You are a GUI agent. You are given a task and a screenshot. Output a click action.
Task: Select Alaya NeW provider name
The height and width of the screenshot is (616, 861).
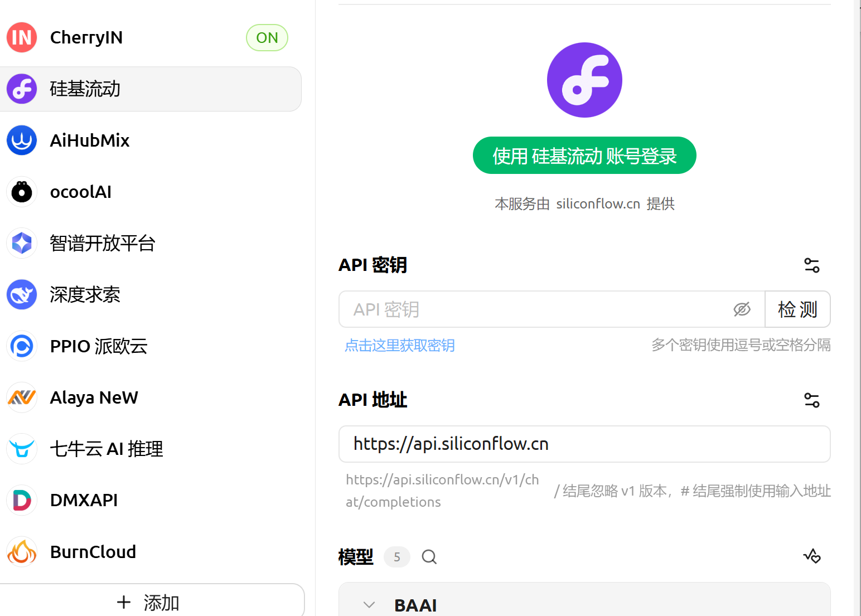pyautogui.click(x=94, y=397)
